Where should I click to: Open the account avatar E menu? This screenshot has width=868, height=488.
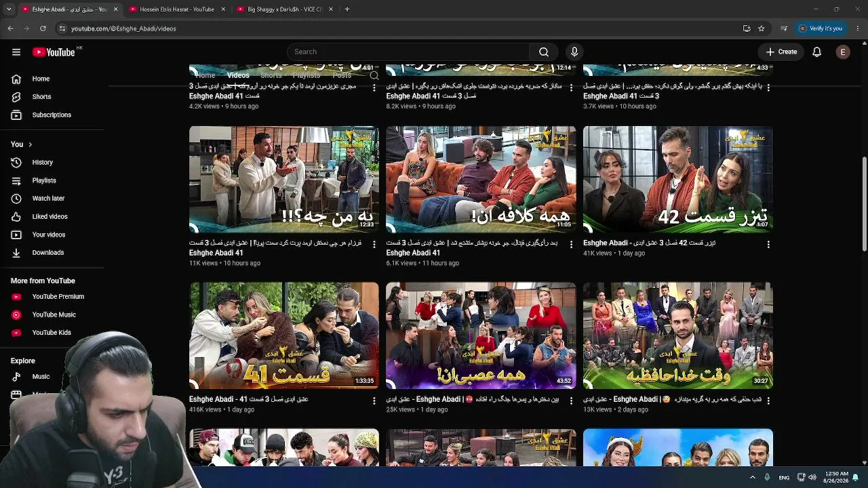(x=843, y=52)
